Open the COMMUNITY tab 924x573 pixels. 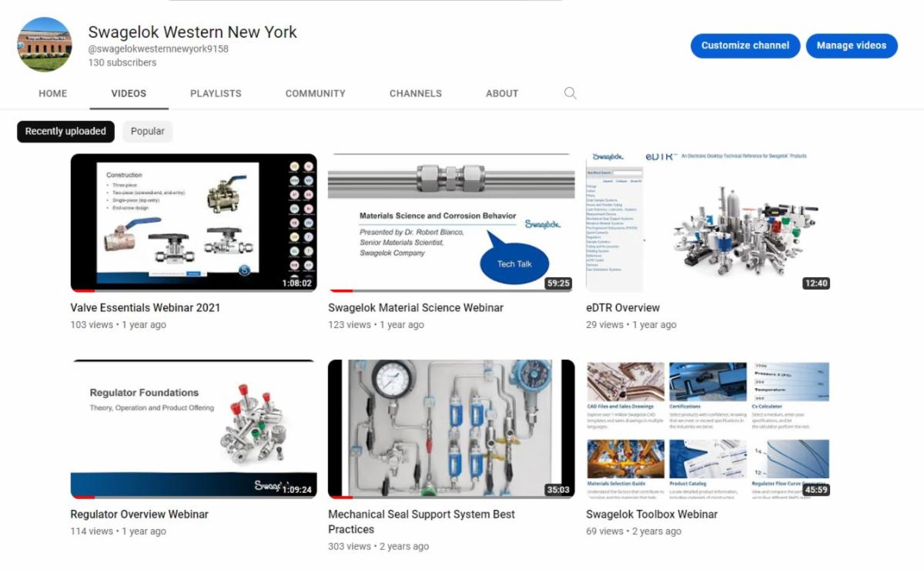[x=316, y=93]
